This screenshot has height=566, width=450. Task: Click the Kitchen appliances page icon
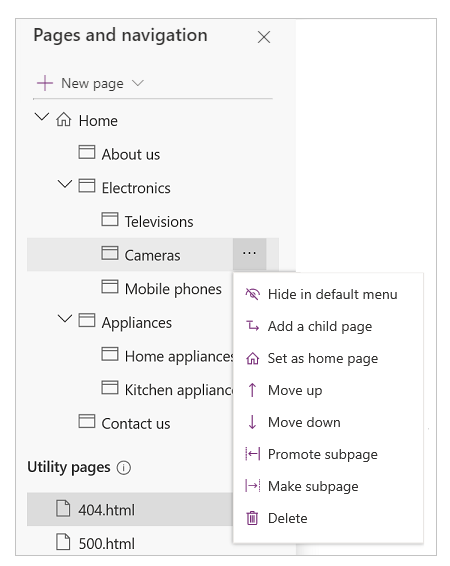pyautogui.click(x=110, y=387)
